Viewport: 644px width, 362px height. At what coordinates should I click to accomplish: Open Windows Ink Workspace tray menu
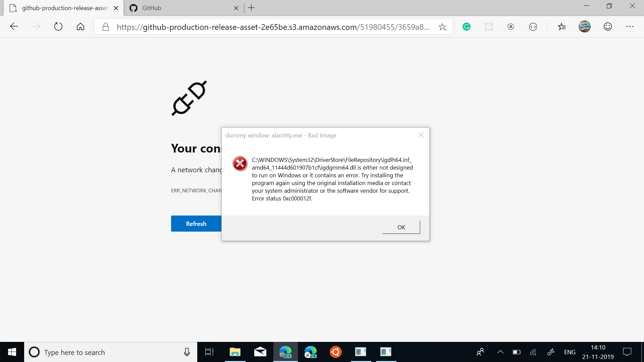click(x=551, y=352)
